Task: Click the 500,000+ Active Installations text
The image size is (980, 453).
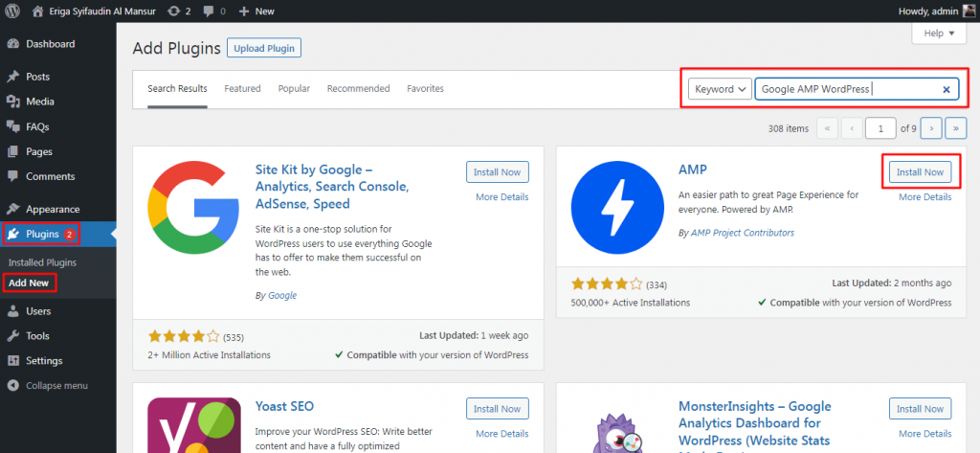Action: pos(631,303)
